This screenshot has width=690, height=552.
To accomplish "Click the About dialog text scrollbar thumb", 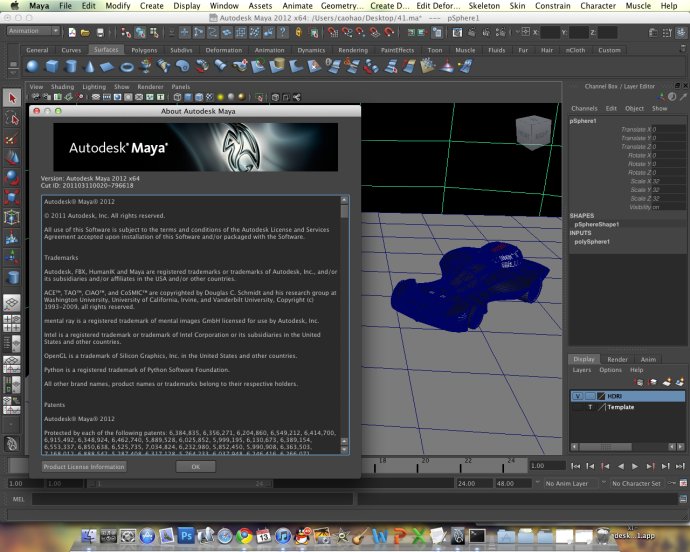I will click(x=344, y=212).
